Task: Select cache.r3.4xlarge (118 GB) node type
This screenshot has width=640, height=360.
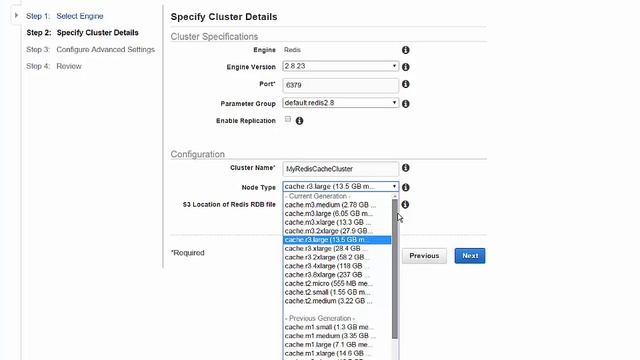Action: pos(337,266)
